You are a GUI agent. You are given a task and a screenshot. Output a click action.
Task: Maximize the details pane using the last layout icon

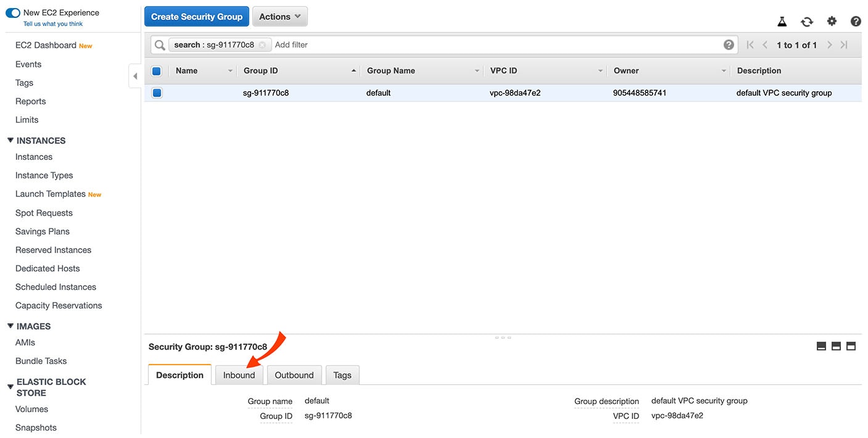pyautogui.click(x=851, y=346)
